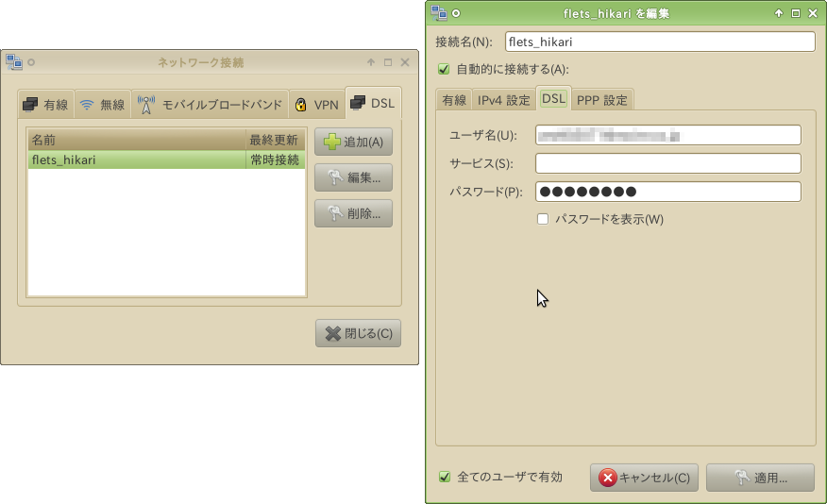The width and height of the screenshot is (827, 504).
Task: Open the PPP 設定 tab
Action: (x=601, y=100)
